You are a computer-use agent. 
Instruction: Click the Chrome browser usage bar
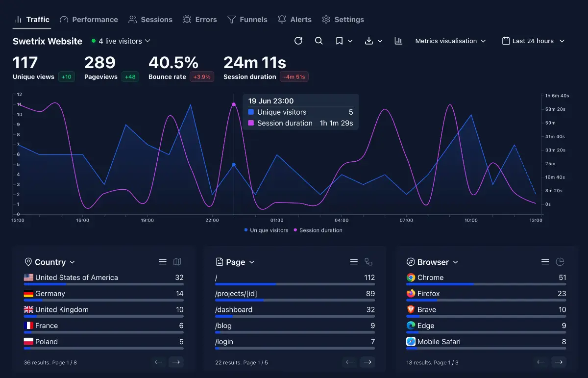tap(486, 284)
